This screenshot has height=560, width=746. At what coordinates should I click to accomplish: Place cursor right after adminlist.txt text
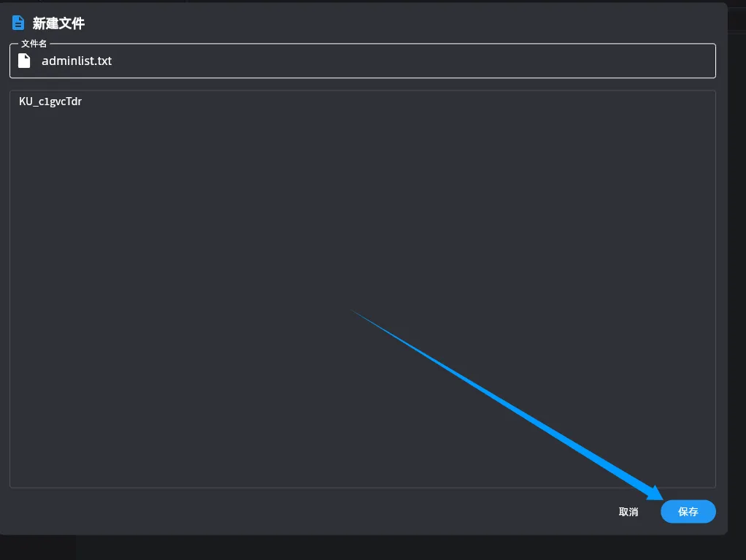tap(113, 61)
